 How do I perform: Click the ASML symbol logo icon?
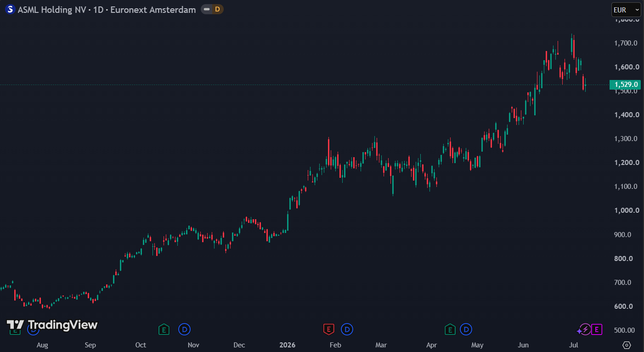(10, 10)
